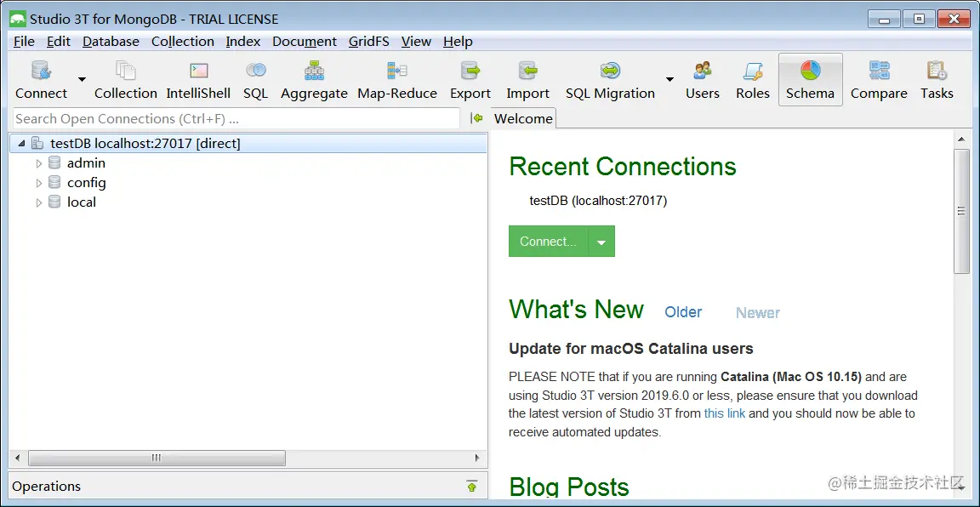Open recent connection testDB (localhost:27017)

598,202
